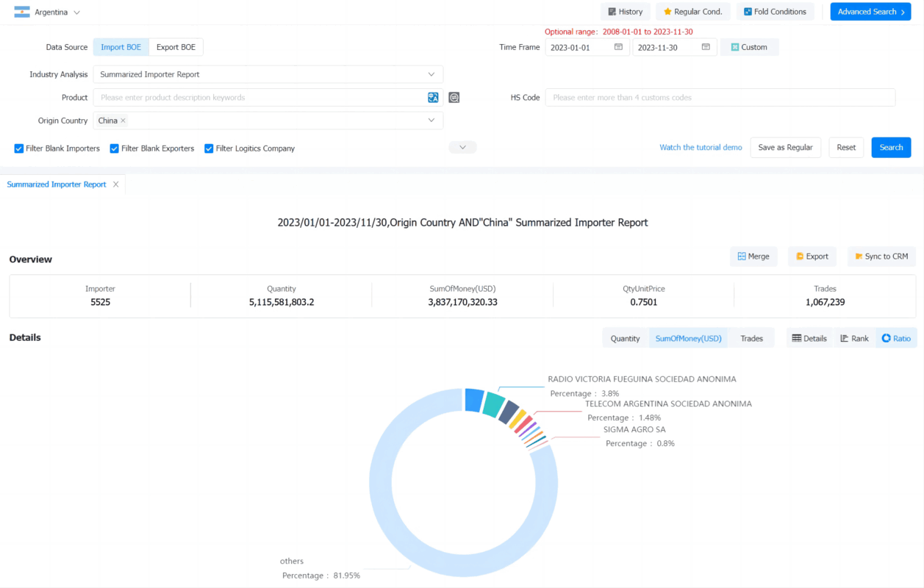Click the round icon beside Product field

[x=454, y=98]
